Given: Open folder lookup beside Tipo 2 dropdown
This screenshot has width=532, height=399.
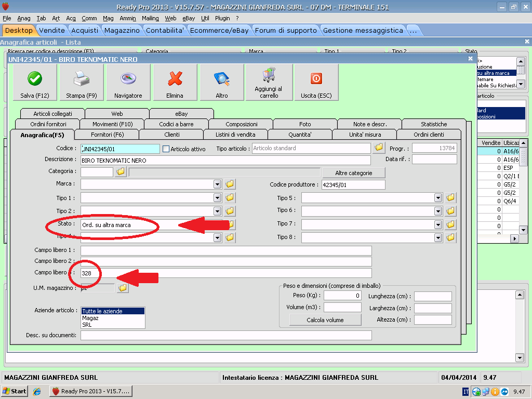Looking at the screenshot, I should pyautogui.click(x=230, y=211).
